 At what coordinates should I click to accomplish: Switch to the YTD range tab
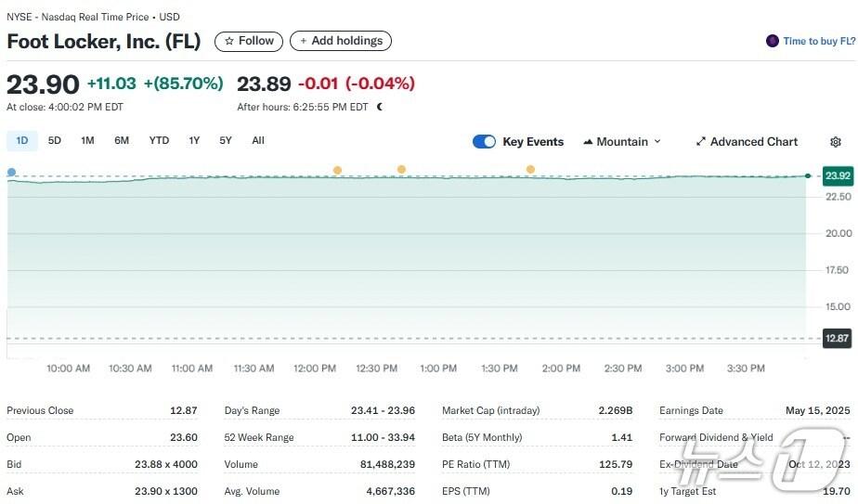tap(159, 141)
